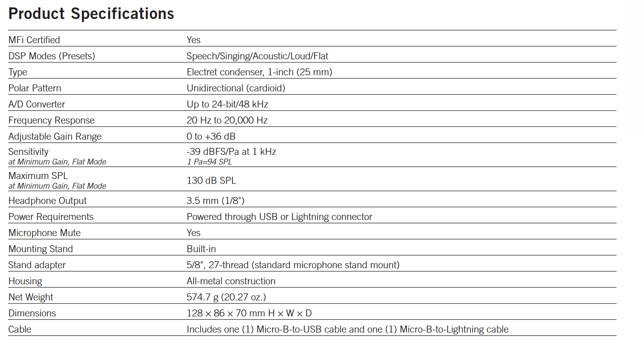
Task: Click the Microphone Mute label
Action: (x=44, y=233)
